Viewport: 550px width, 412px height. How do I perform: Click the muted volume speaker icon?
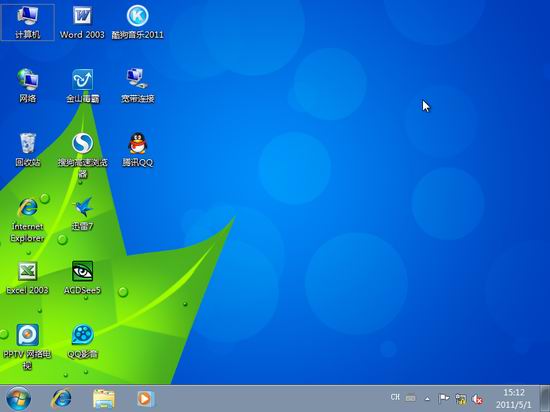477,399
